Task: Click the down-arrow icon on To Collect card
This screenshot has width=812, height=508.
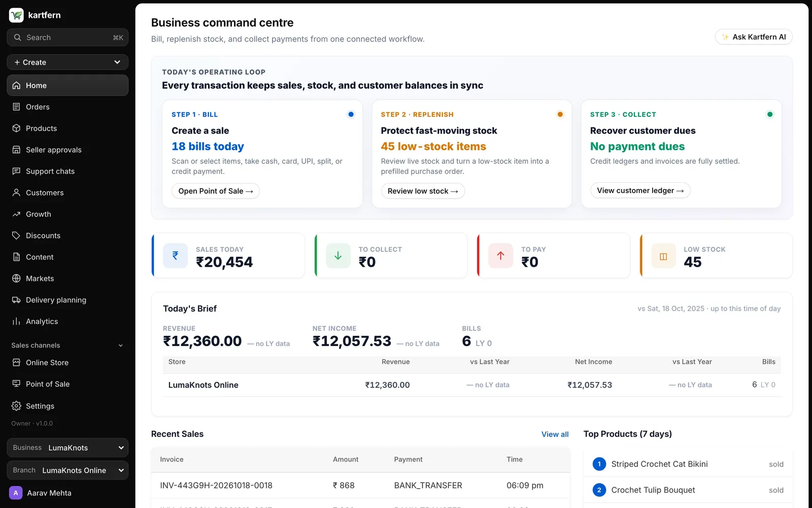Action: click(338, 256)
